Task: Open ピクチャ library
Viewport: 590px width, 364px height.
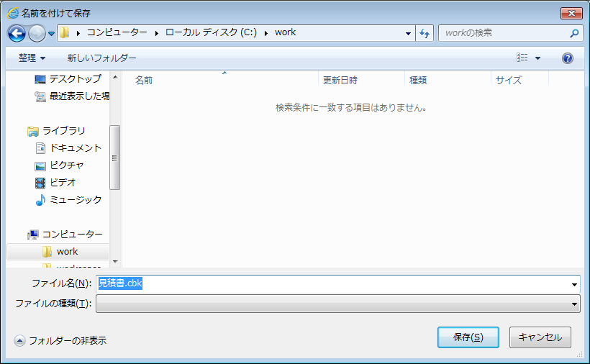Action: 67,165
